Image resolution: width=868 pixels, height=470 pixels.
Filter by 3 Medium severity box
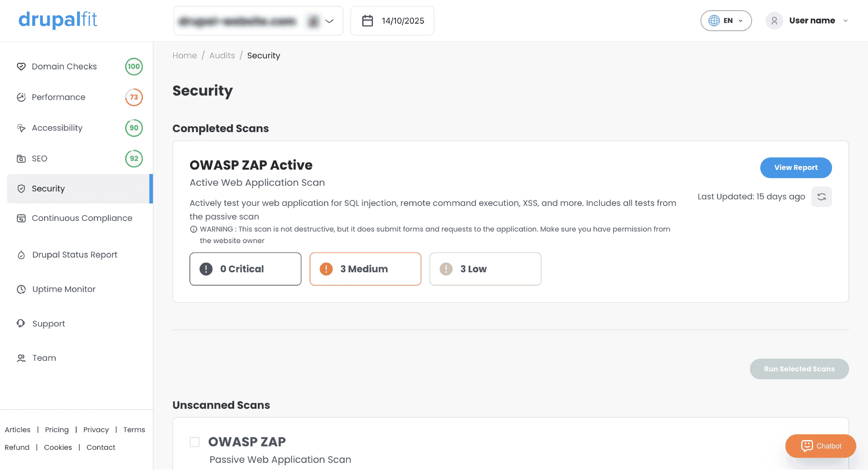click(x=365, y=269)
